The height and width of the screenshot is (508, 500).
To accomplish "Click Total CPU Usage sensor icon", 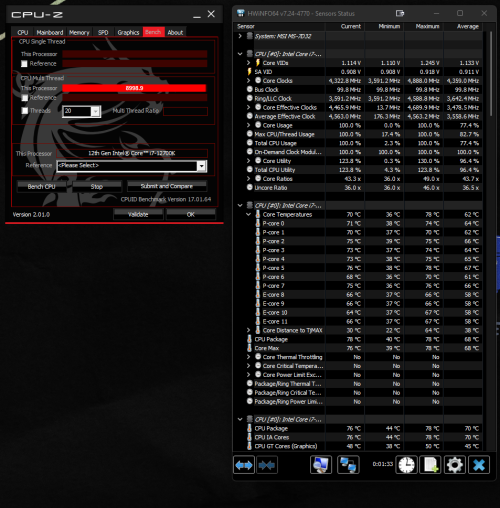I will pyautogui.click(x=250, y=143).
